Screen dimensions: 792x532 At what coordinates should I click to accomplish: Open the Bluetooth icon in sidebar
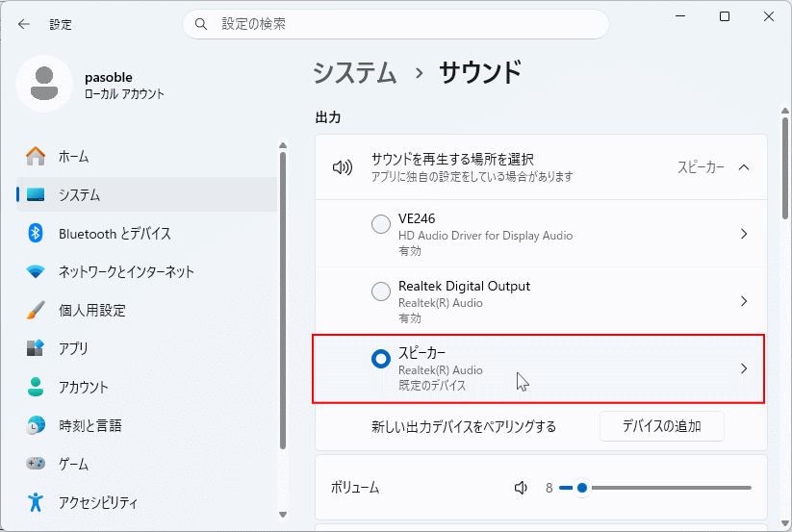click(36, 233)
